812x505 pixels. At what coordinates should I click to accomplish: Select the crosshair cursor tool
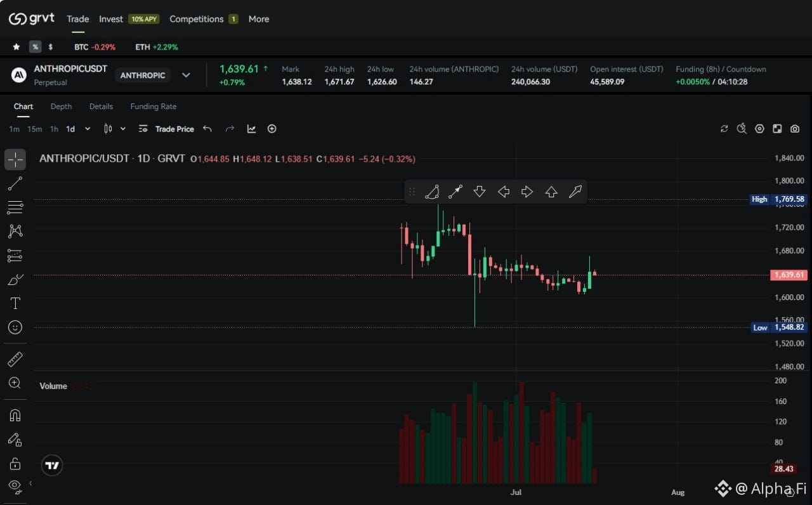(x=15, y=159)
